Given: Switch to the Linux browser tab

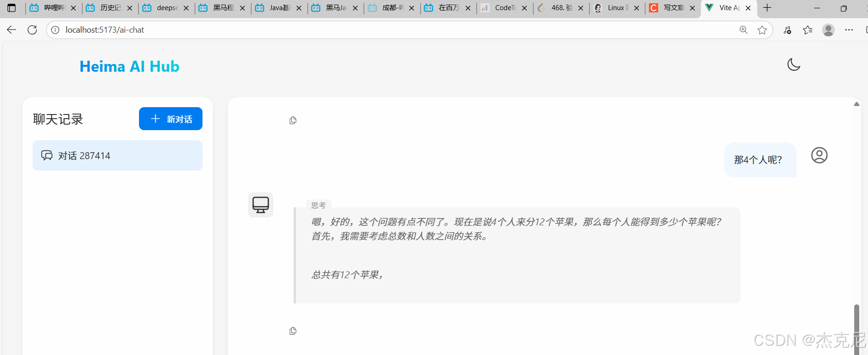Looking at the screenshot, I should [617, 8].
